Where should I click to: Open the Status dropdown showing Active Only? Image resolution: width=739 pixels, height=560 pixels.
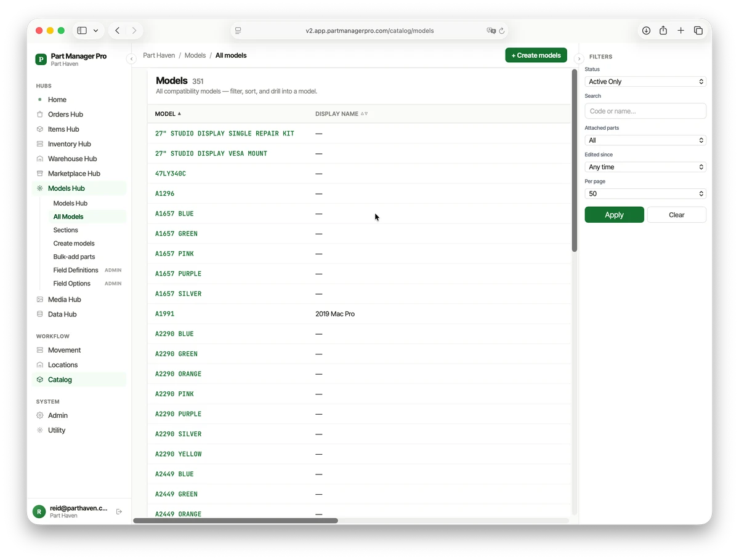pos(645,82)
